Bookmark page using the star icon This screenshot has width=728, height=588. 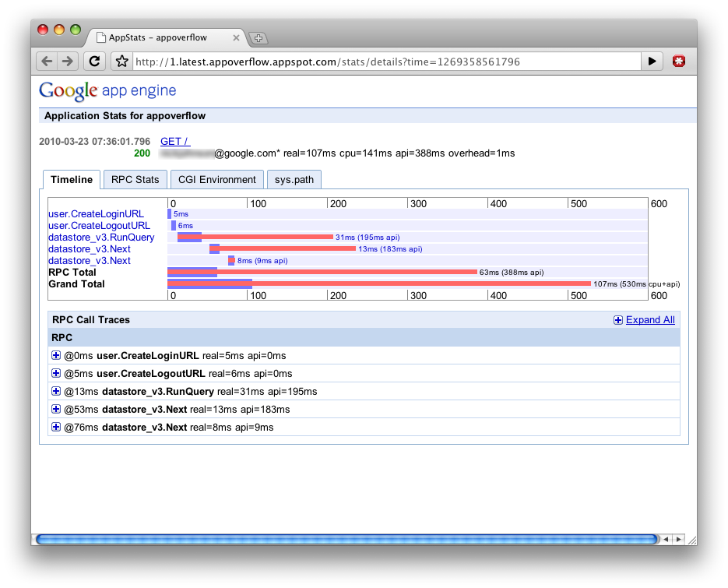click(121, 62)
